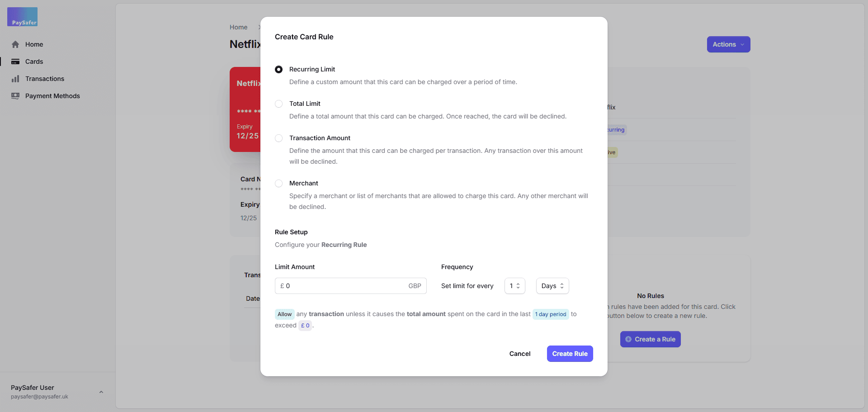Open the Days period dropdown
Screen dimensions: 868x412
(x=552, y=286)
